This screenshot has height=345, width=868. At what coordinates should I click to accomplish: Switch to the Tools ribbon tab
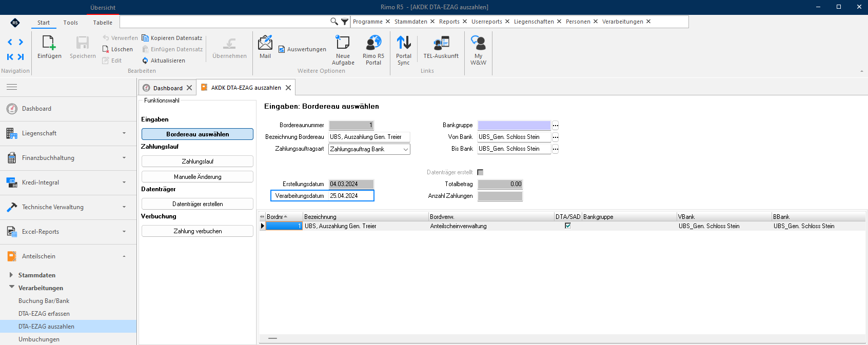click(x=71, y=23)
